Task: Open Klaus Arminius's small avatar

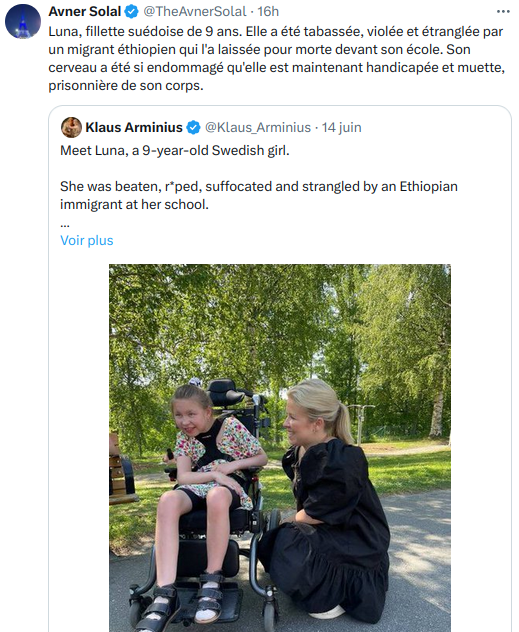Action: 71,127
